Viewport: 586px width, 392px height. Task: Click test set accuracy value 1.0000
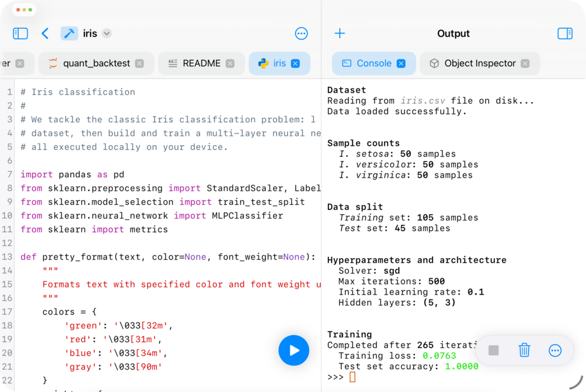(x=461, y=366)
